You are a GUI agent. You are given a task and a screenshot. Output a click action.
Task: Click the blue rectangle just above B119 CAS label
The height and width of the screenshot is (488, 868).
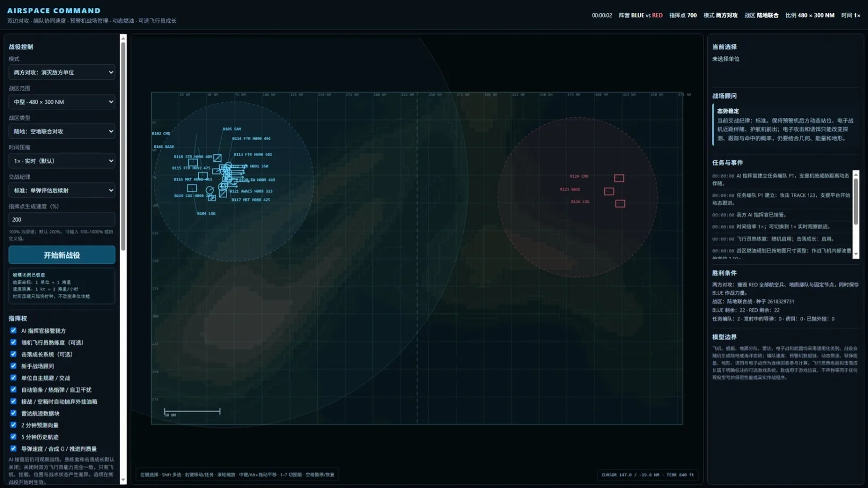(192, 188)
